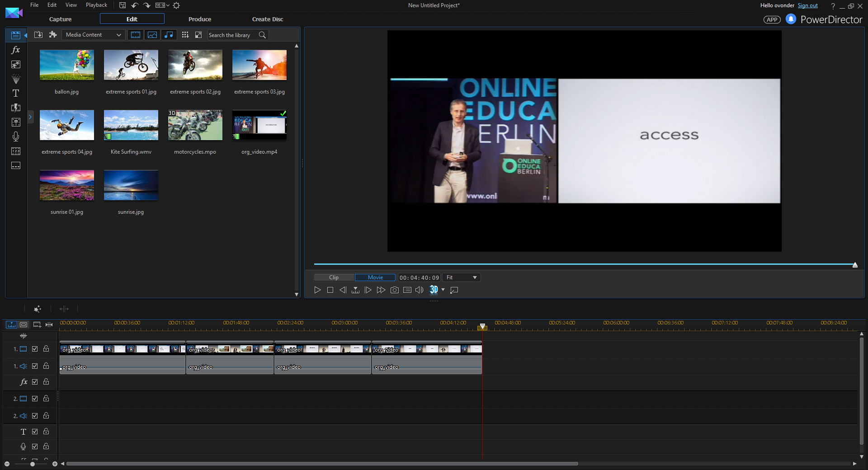The image size is (868, 470).
Task: Click the undo arrow icon
Action: [x=135, y=5]
